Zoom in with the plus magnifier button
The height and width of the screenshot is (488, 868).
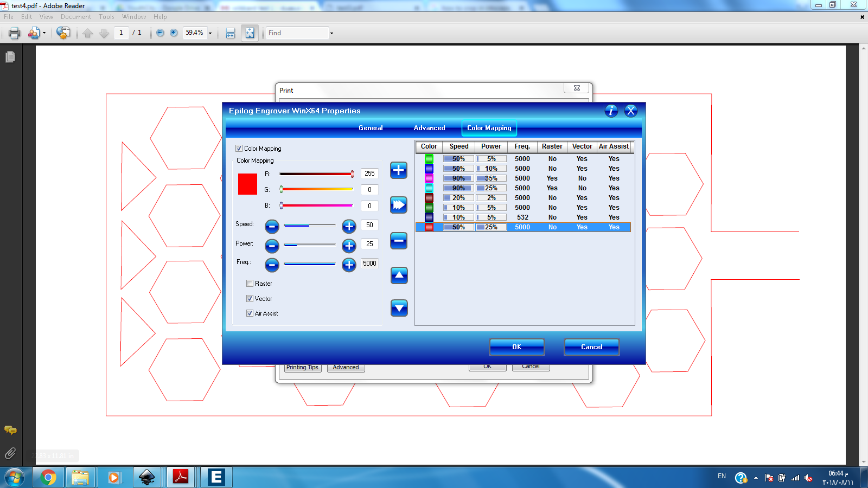coord(174,33)
